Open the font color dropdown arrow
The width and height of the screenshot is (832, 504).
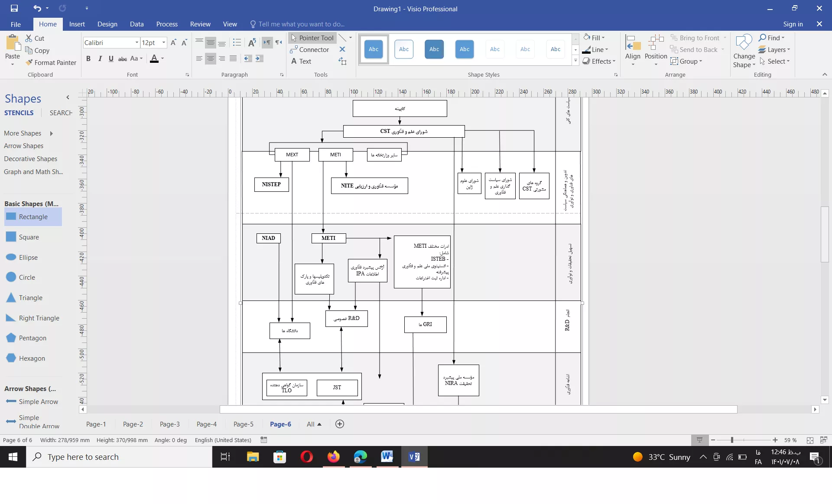162,58
